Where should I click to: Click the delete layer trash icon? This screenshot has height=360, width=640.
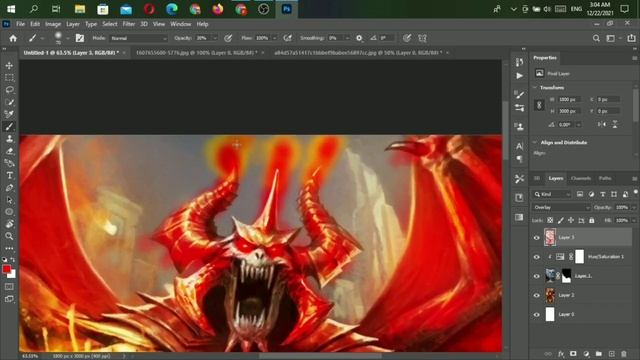point(624,354)
